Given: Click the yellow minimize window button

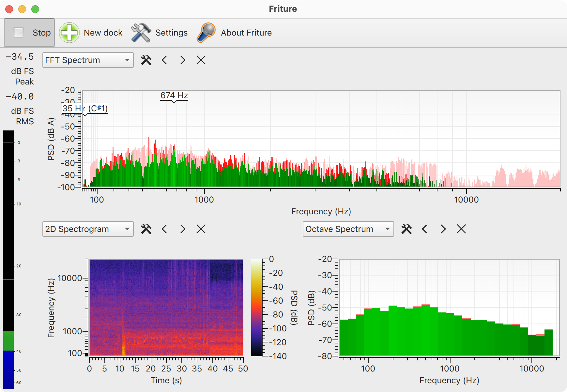Looking at the screenshot, I should [22, 9].
